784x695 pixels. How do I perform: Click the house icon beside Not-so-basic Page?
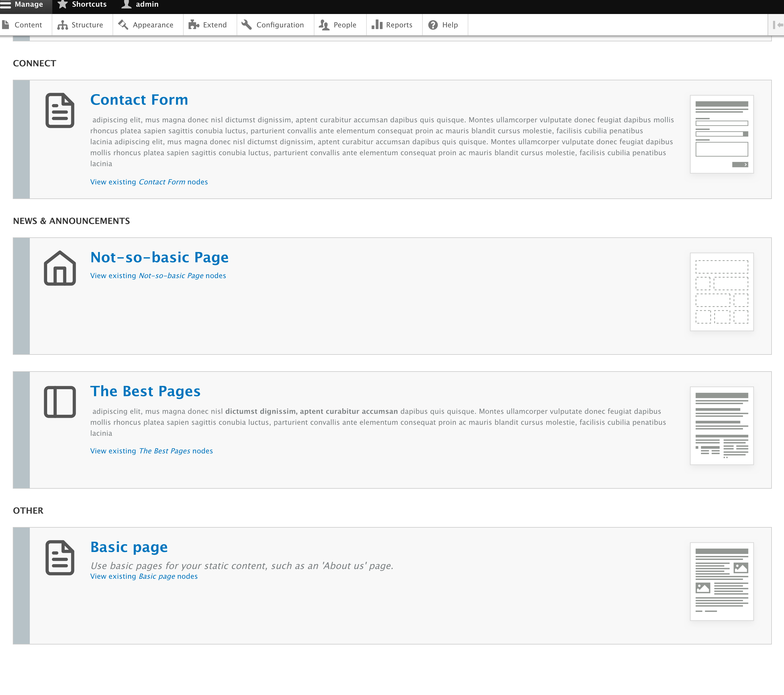coord(60,268)
